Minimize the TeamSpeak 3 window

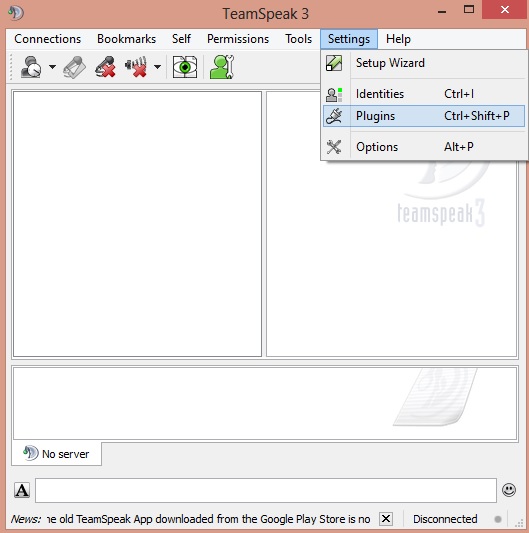442,12
